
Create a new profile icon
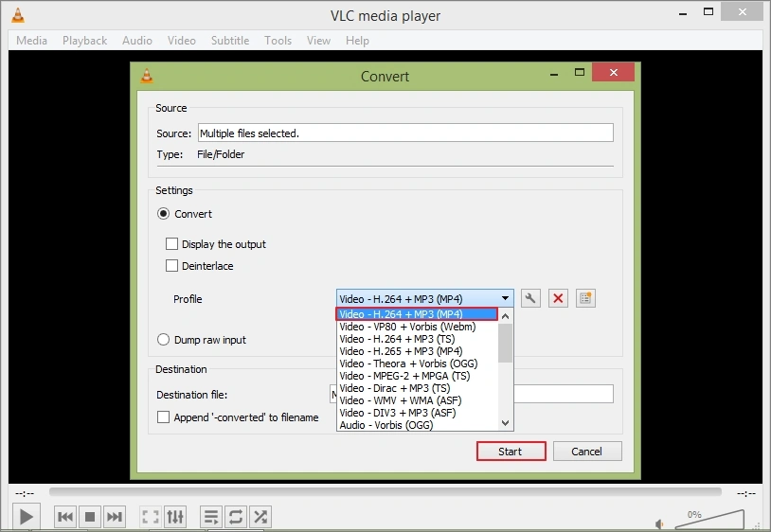(x=585, y=299)
